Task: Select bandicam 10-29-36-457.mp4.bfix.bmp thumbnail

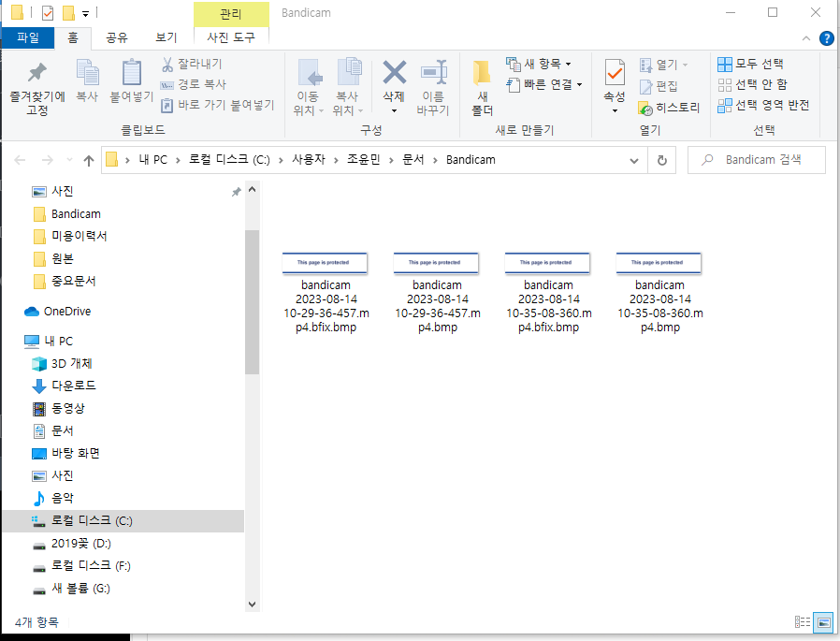Action: pyautogui.click(x=325, y=263)
